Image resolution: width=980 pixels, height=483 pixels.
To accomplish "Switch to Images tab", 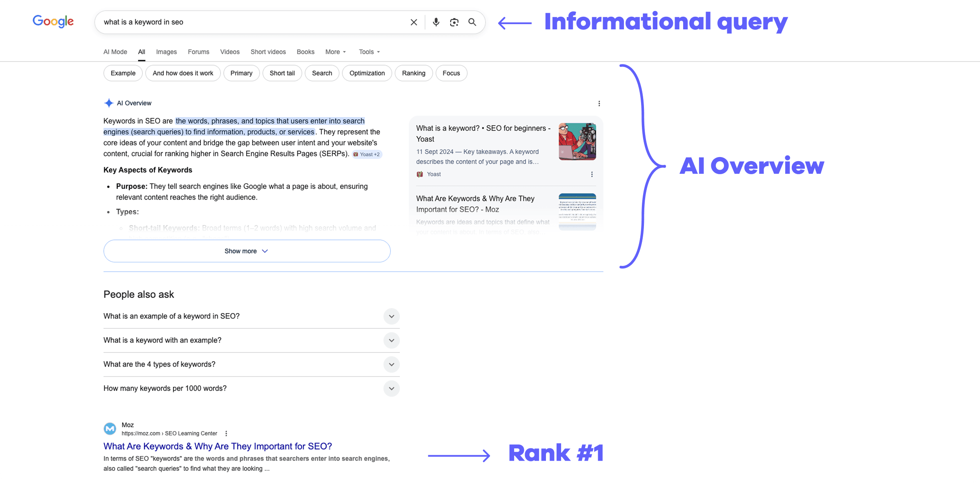I will pyautogui.click(x=167, y=52).
